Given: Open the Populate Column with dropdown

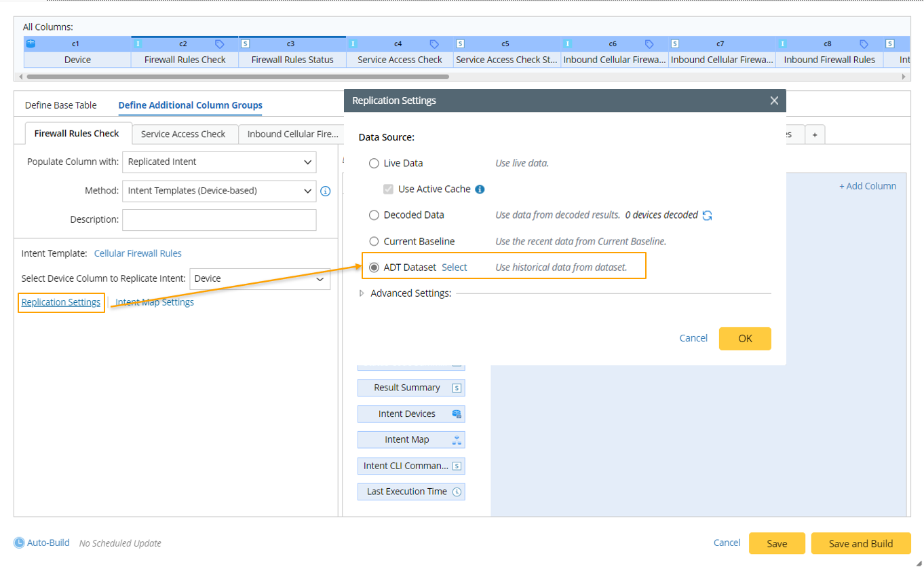Looking at the screenshot, I should [x=219, y=162].
